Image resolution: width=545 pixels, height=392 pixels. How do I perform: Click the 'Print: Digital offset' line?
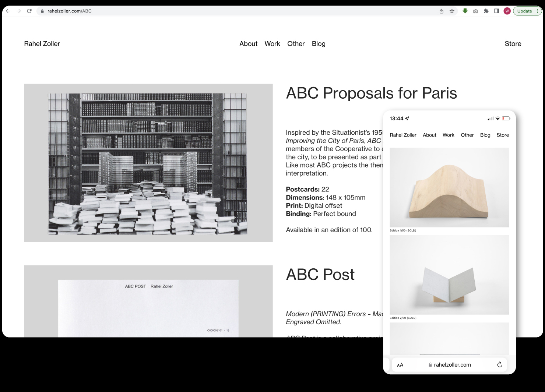(x=314, y=206)
